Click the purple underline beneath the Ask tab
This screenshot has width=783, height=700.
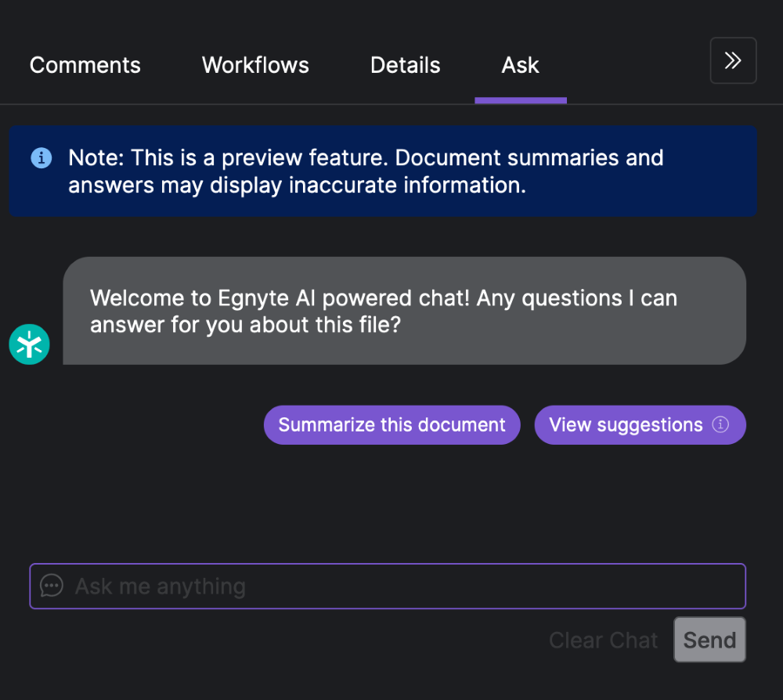click(x=520, y=99)
